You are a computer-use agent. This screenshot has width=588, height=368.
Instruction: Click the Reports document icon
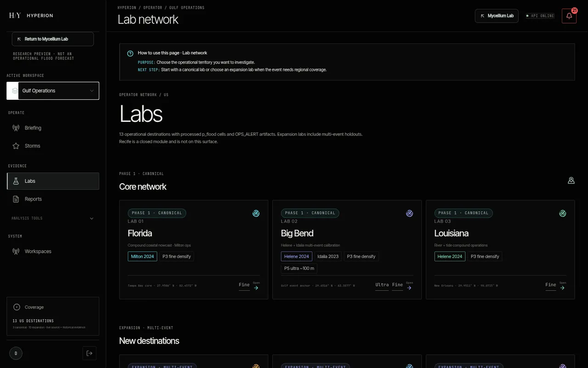16,199
